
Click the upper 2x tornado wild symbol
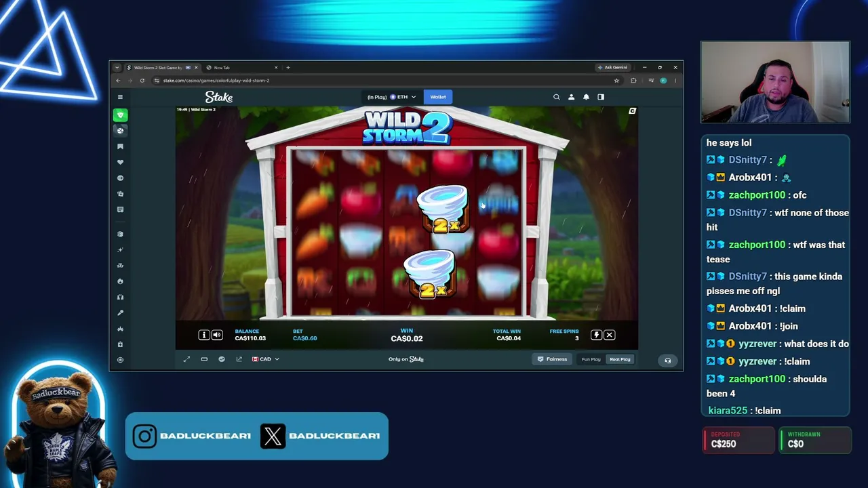pos(443,209)
